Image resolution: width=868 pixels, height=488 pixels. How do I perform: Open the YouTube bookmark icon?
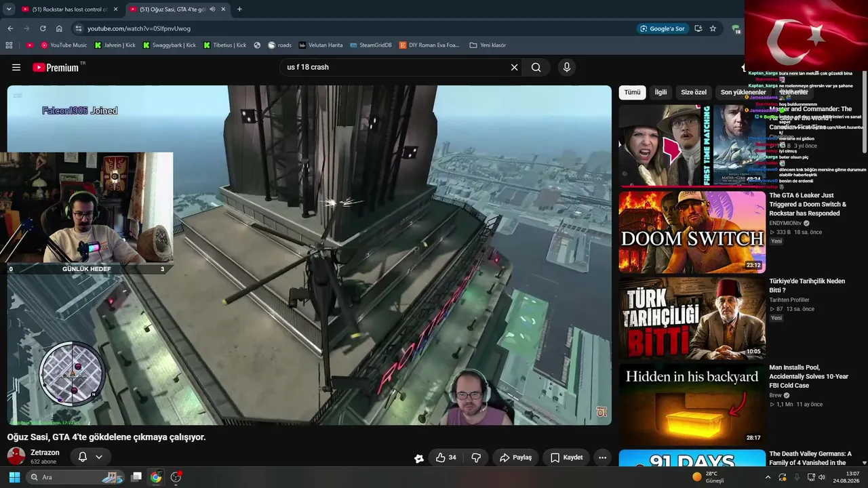coord(30,45)
